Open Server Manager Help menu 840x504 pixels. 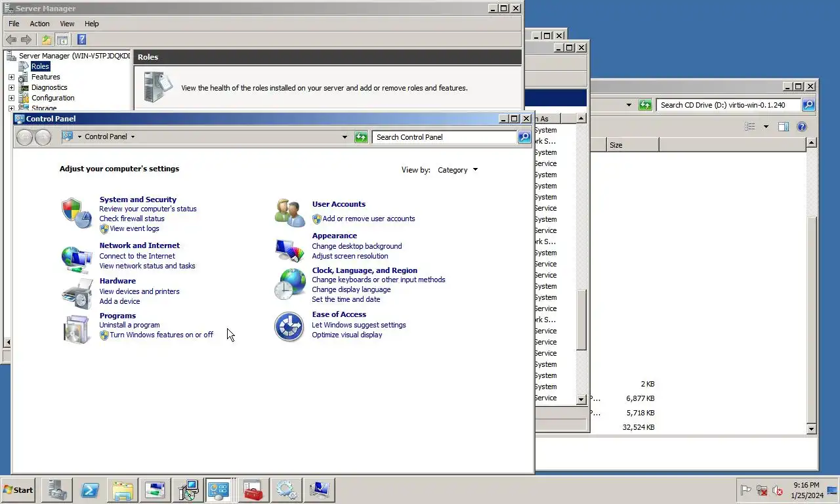91,24
